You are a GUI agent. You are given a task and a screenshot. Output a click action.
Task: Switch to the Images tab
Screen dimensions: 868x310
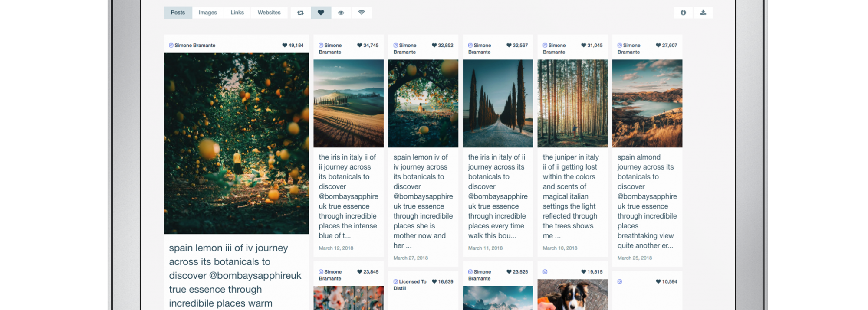coord(207,13)
